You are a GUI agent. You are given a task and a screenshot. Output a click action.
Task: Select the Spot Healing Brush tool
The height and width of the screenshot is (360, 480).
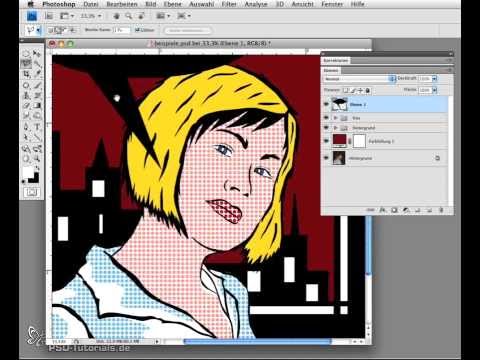26,85
